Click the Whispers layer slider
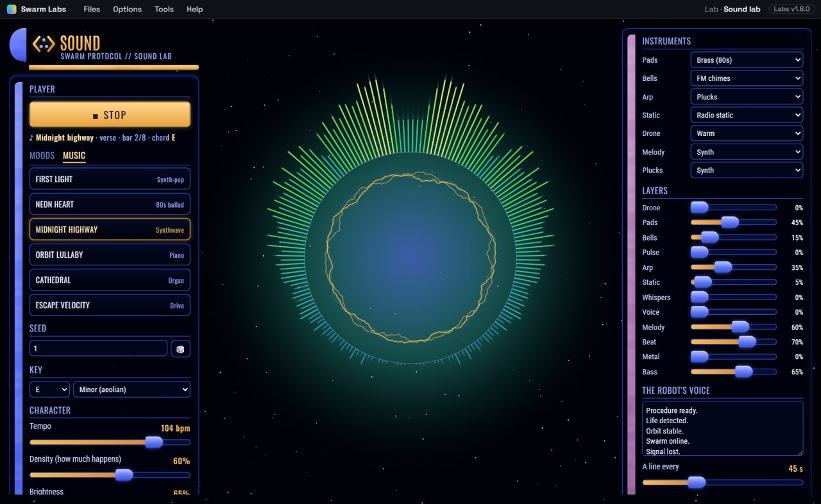Image resolution: width=821 pixels, height=504 pixels. [x=734, y=298]
